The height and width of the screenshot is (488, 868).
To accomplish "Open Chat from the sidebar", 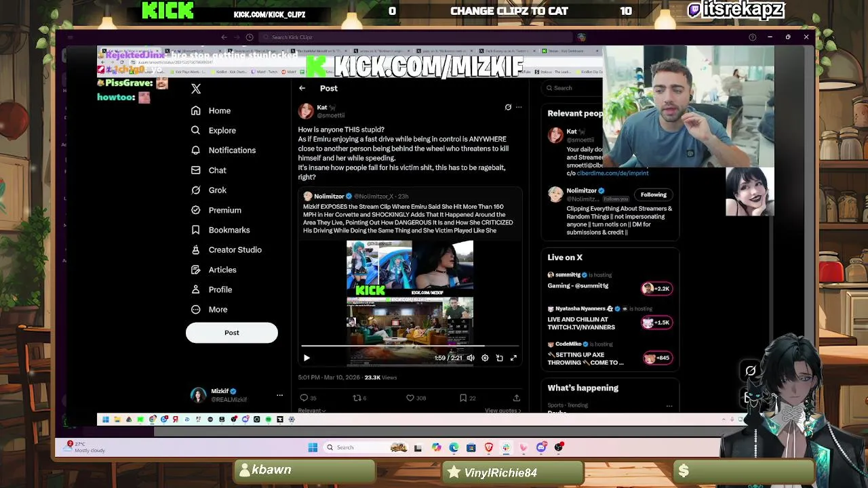I will pos(209,170).
